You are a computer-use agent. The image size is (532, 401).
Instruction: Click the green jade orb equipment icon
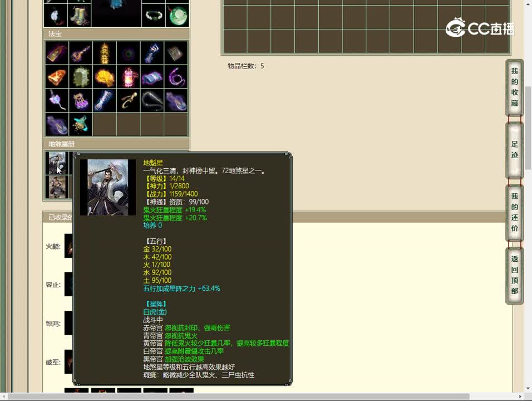point(177,15)
